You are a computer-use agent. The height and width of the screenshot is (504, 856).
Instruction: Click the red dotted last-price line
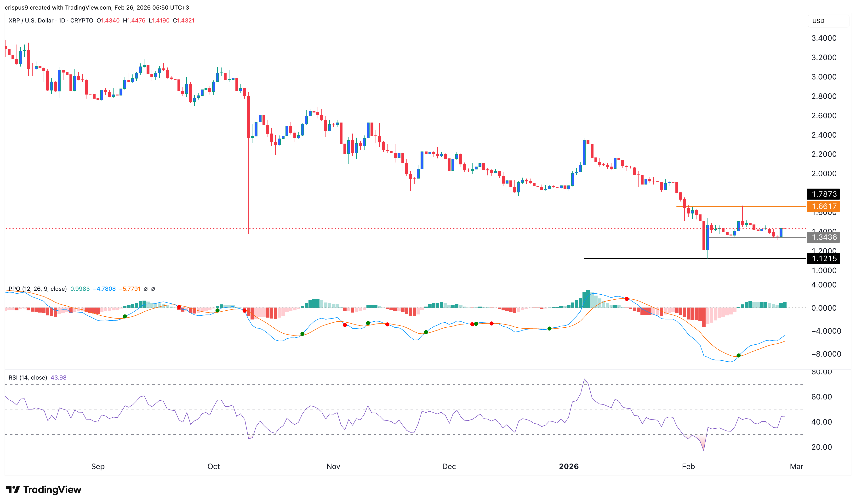click(408, 228)
